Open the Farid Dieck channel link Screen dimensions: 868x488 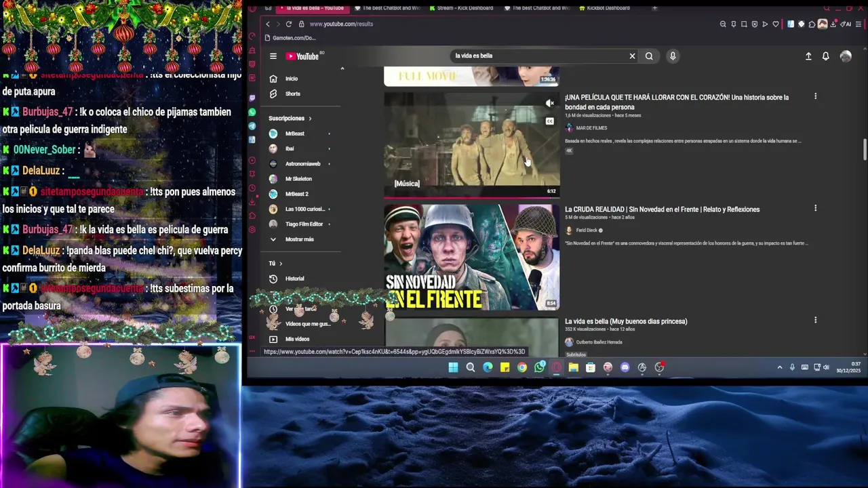587,230
